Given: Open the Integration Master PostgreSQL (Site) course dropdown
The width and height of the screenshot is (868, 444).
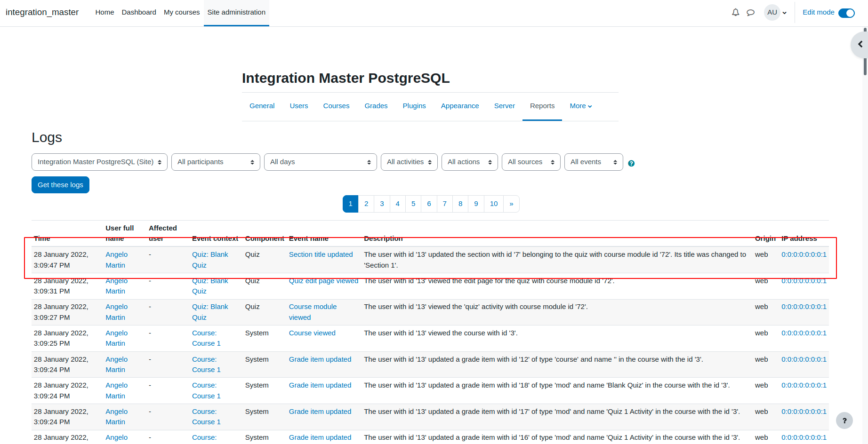Looking at the screenshot, I should coord(99,162).
